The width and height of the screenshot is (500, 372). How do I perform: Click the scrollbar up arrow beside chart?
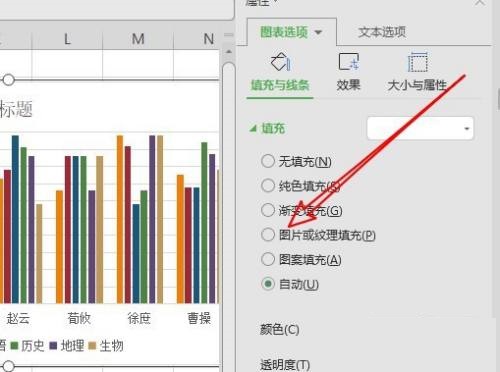point(229,52)
